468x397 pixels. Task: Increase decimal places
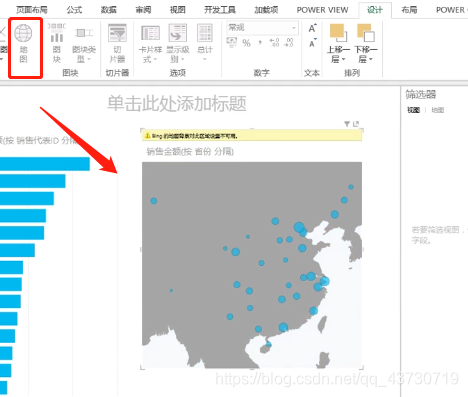275,43
